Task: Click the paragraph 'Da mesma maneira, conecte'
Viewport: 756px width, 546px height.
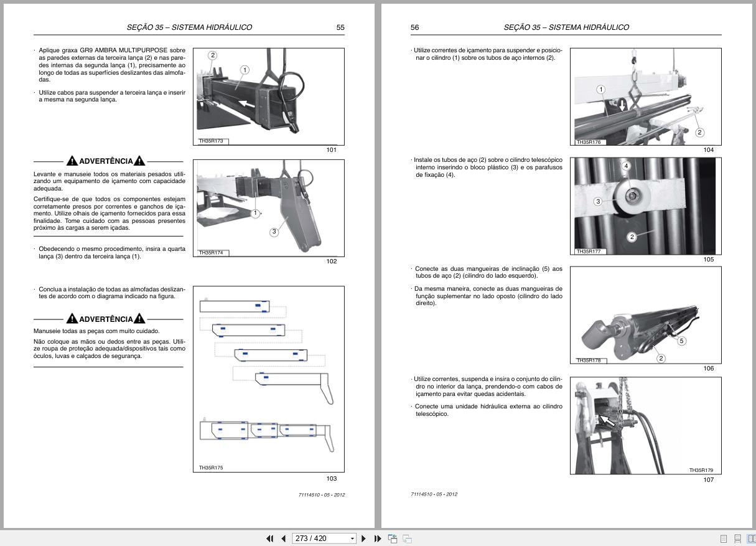Action: pyautogui.click(x=487, y=296)
